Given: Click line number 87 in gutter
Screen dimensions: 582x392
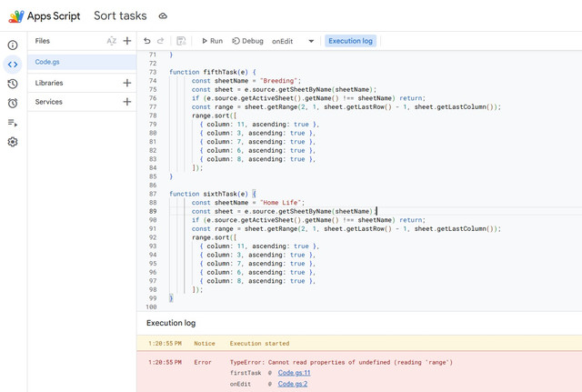Looking at the screenshot, I should (x=153, y=194).
